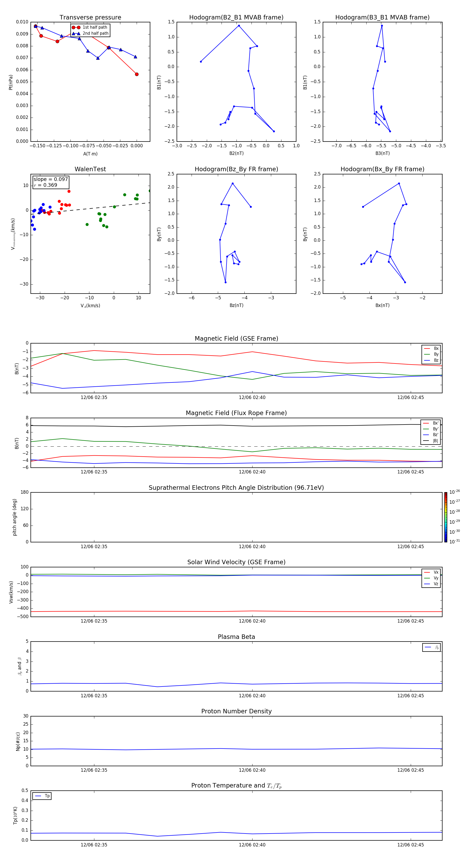Viewport: 473px width, 868px height.
Task: Click the topmost point in B2_B1 hodogram
Action: tap(239, 26)
